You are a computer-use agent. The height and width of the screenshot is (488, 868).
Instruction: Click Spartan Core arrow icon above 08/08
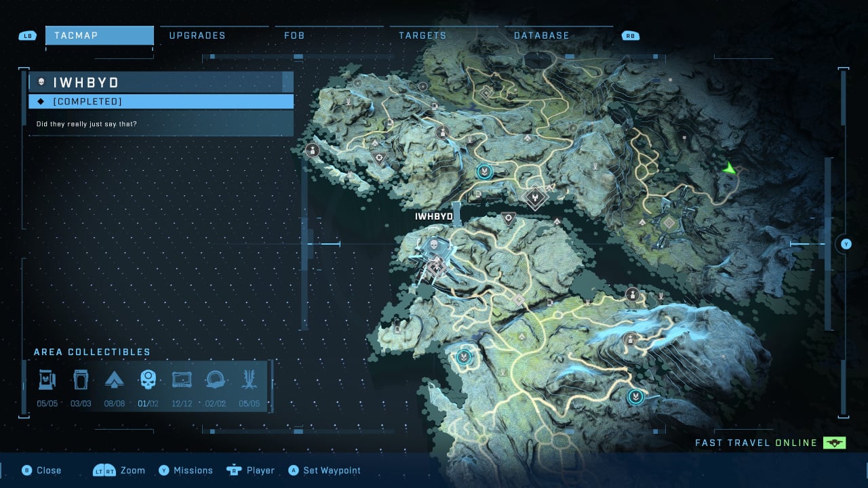(x=114, y=380)
